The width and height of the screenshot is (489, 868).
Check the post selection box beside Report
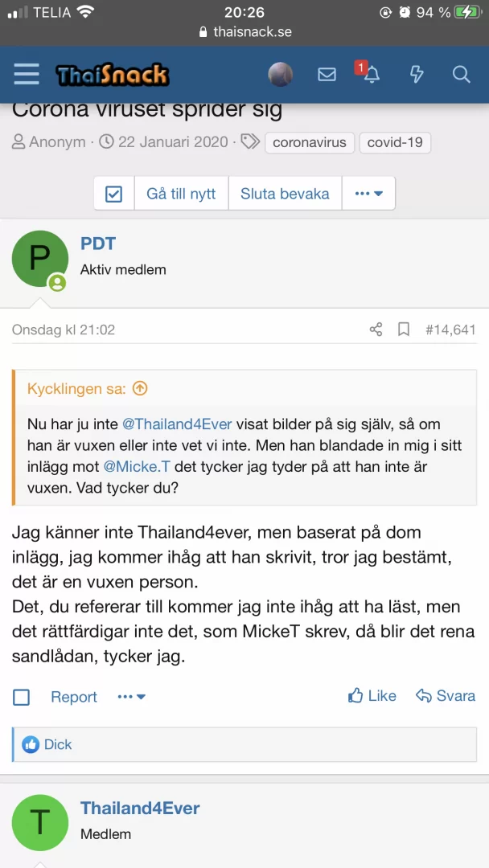[x=22, y=697]
